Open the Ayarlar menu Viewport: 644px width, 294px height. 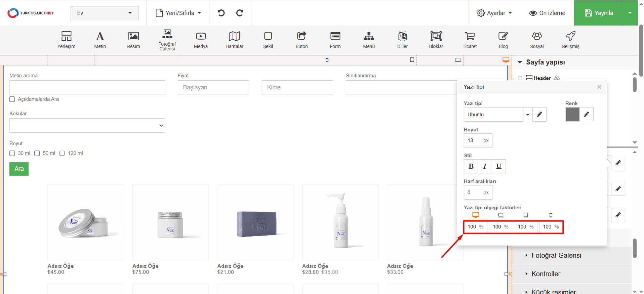(494, 13)
